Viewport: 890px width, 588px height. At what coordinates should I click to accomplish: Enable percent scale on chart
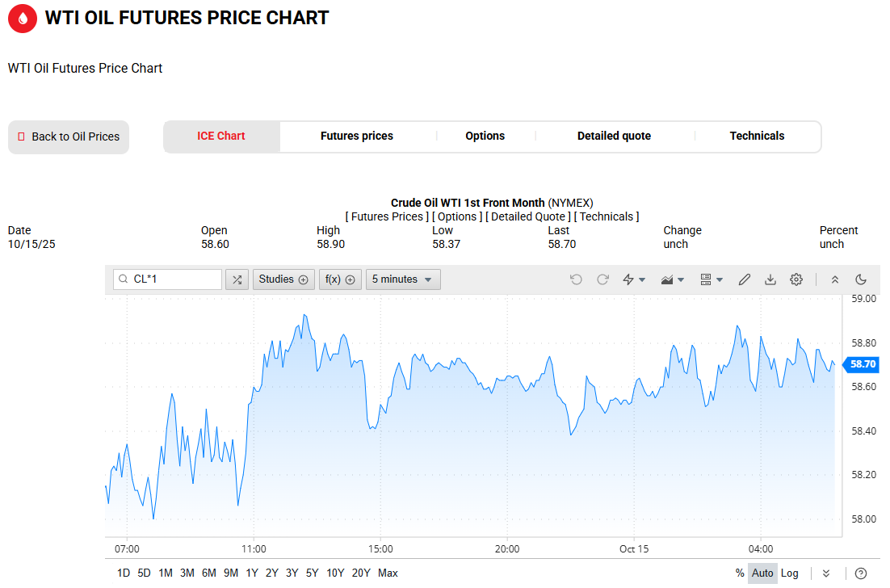tap(740, 573)
